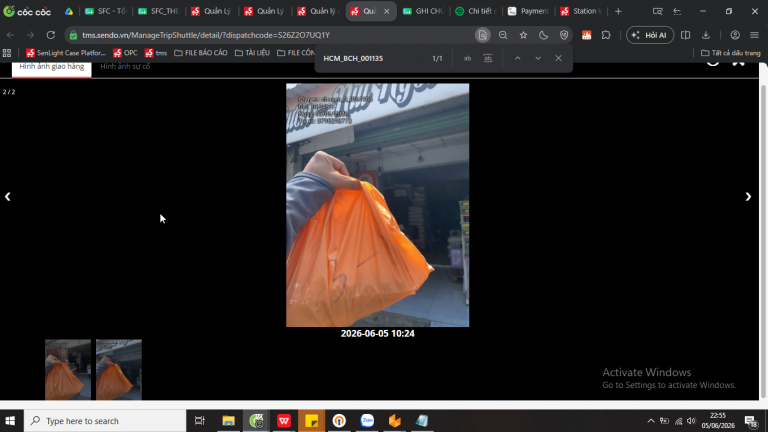Select the Hình ảnh sự cố tab

click(125, 67)
